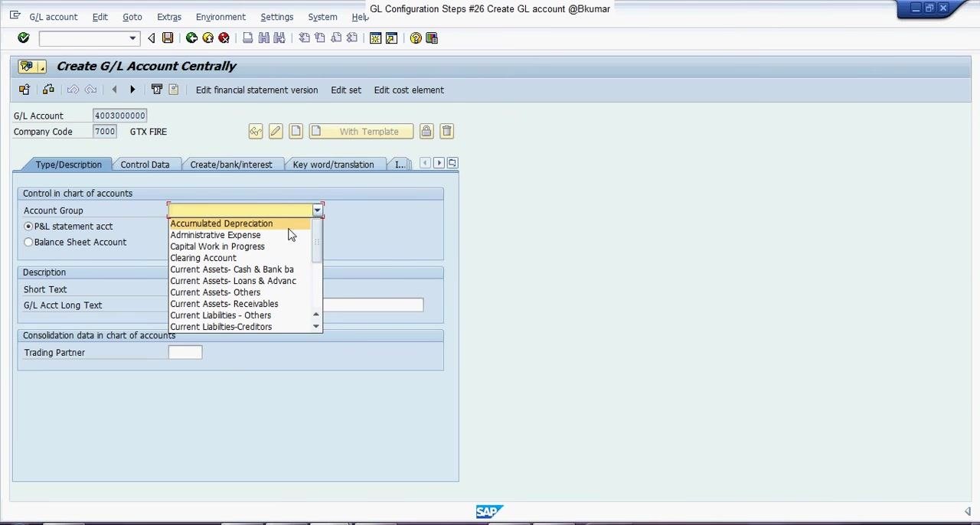Click the green Back arrow icon
Screen dimensions: 980x525
191,38
